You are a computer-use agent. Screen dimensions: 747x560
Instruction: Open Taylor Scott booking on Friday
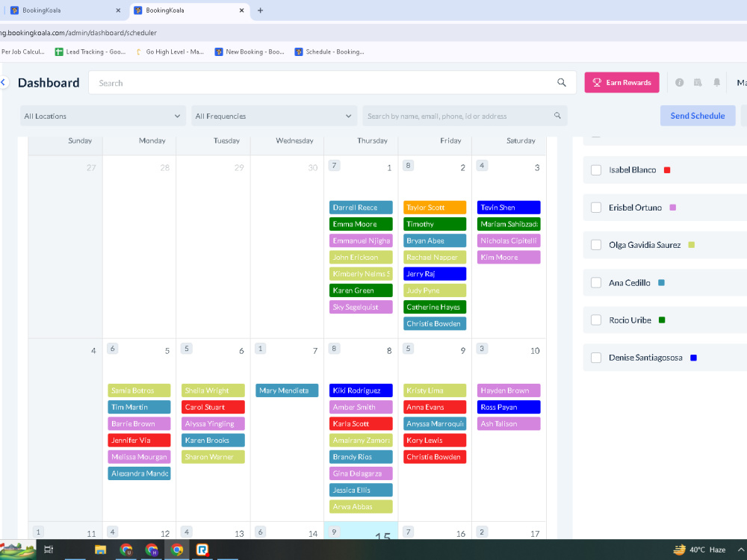click(x=435, y=207)
